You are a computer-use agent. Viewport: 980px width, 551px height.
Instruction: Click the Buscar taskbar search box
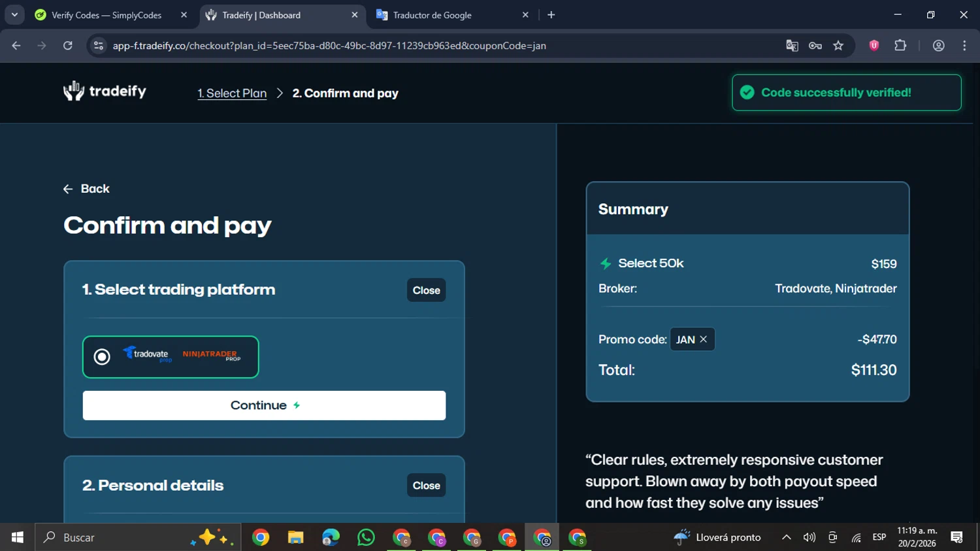point(138,537)
